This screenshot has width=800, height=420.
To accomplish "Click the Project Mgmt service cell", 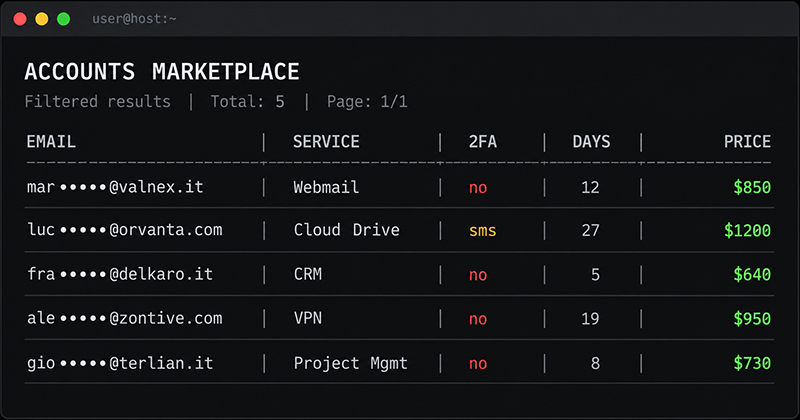I will [351, 363].
